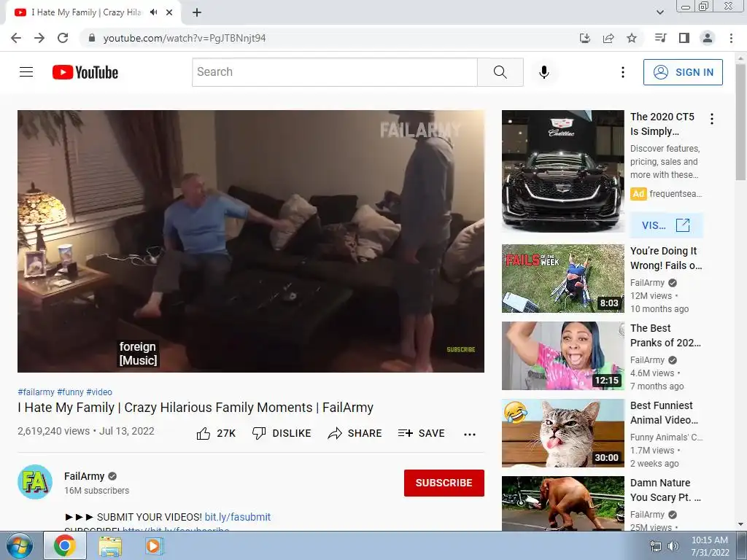
Task: Open the tab search dropdown arrow
Action: [x=660, y=12]
